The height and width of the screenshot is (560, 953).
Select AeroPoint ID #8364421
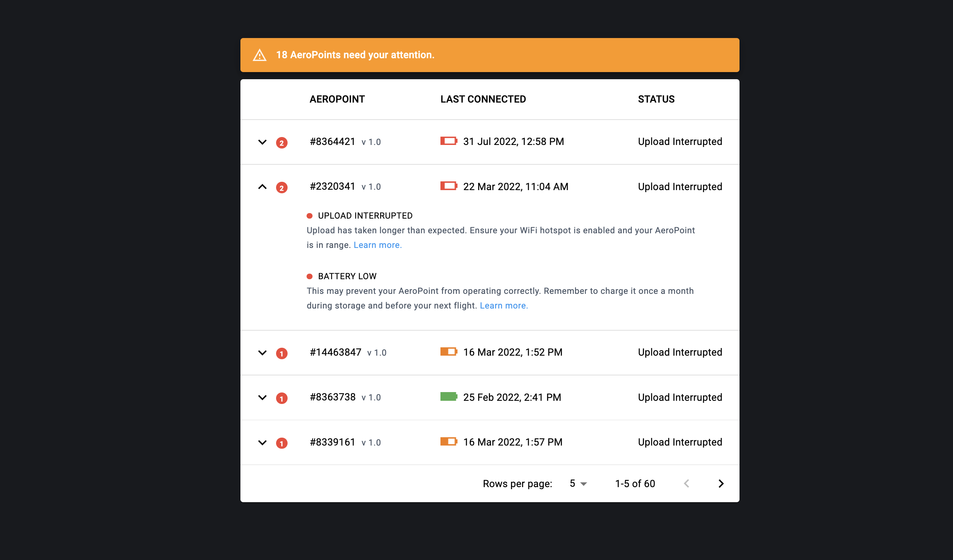point(333,142)
